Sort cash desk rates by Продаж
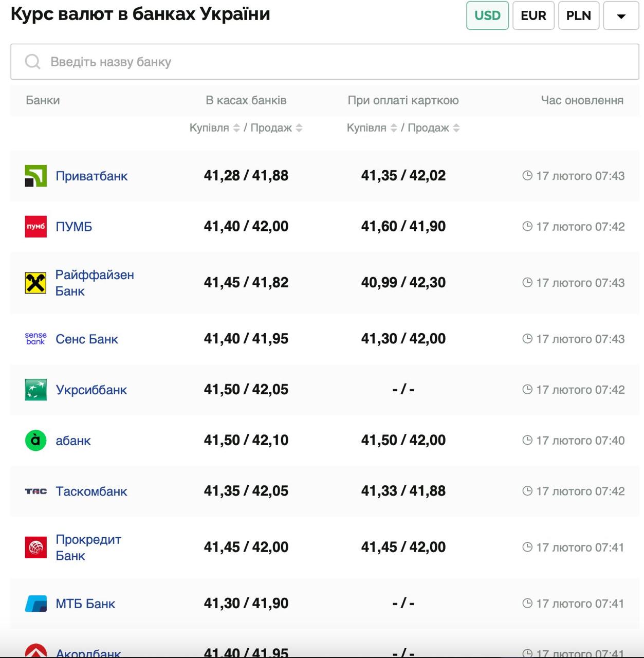The image size is (644, 658). [x=299, y=128]
